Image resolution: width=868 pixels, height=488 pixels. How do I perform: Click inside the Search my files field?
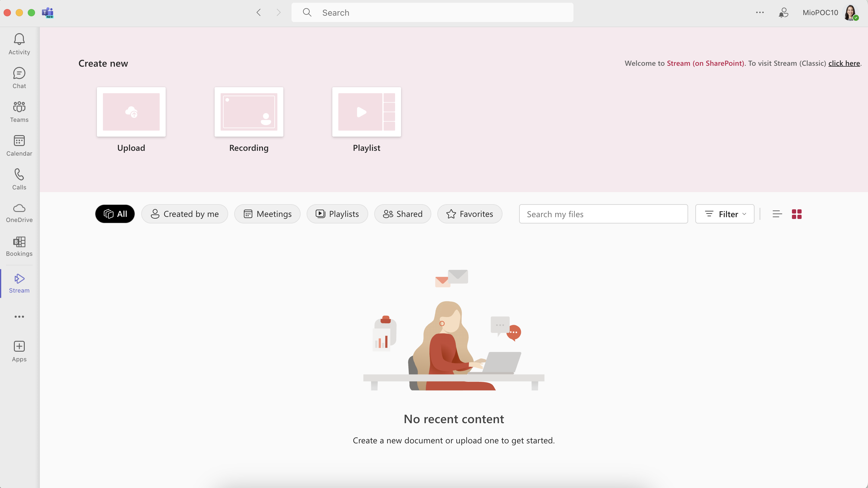pyautogui.click(x=603, y=214)
